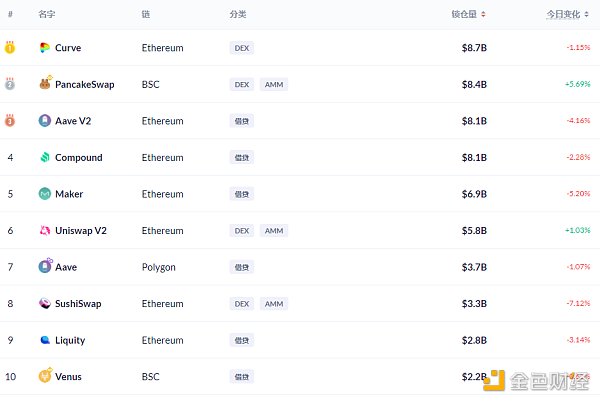Select the AMM tag in PancakeSwap row
This screenshot has height=402, width=600.
274,85
